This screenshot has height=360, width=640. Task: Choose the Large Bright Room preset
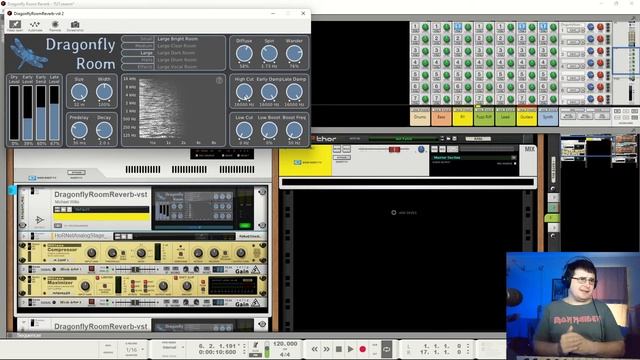(x=177, y=39)
